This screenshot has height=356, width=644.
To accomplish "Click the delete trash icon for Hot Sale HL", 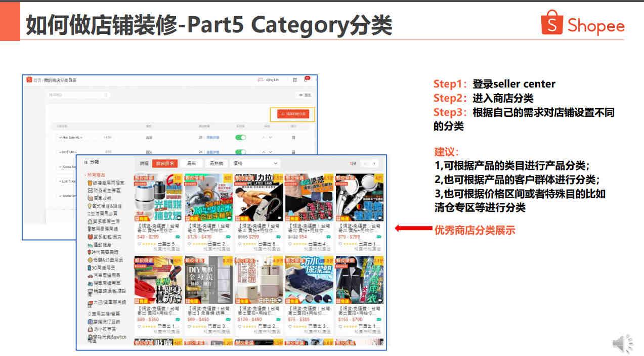I will 293,138.
